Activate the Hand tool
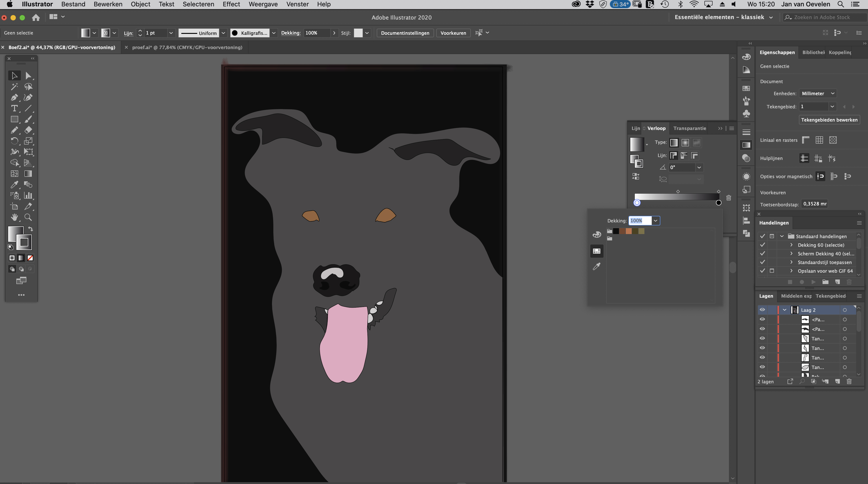Screen dimensions: 868x484 pyautogui.click(x=14, y=217)
